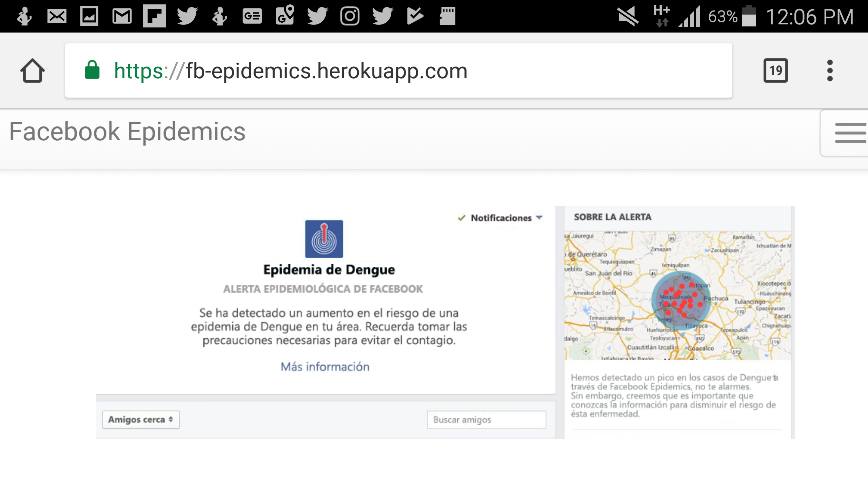Click the Buscar amigos search field
868x488 pixels.
tap(486, 420)
